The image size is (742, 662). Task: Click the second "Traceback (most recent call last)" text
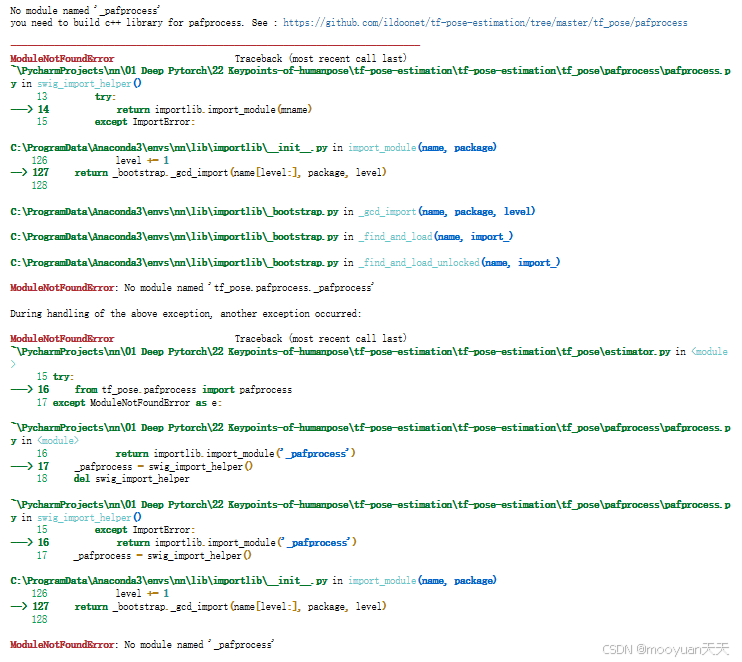click(x=320, y=339)
